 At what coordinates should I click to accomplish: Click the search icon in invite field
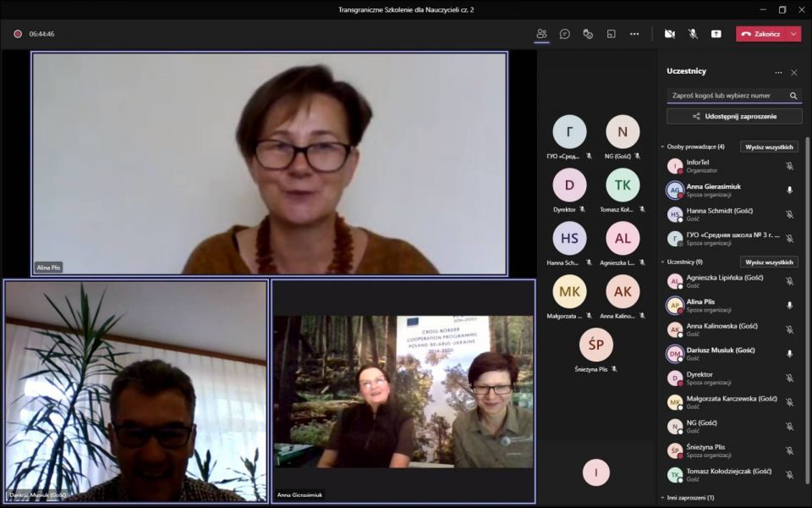click(793, 96)
